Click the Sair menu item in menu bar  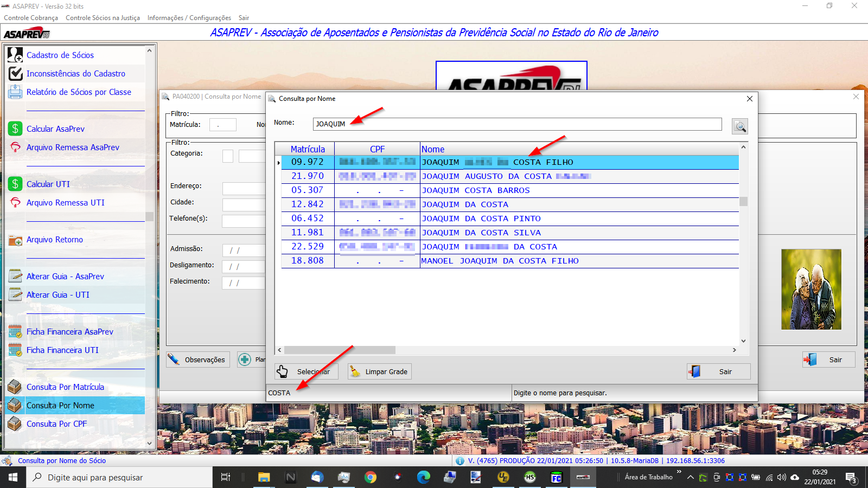pyautogui.click(x=244, y=18)
